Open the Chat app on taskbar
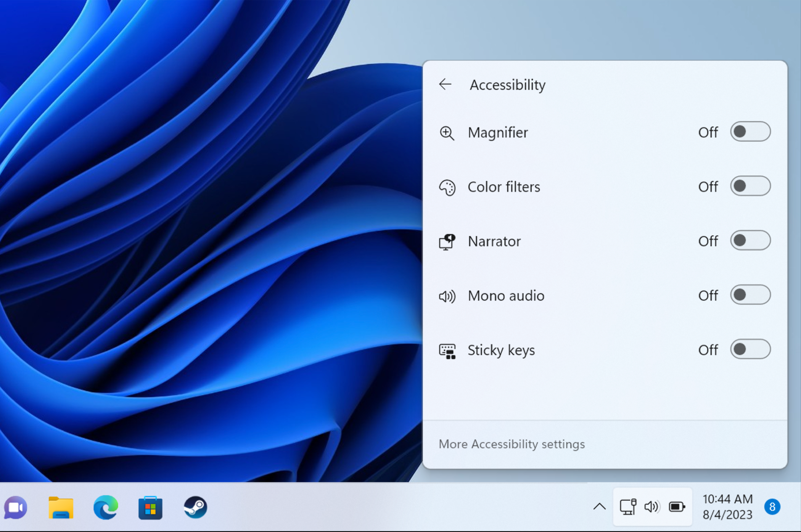Screen dimensions: 801x532 (x=16, y=507)
